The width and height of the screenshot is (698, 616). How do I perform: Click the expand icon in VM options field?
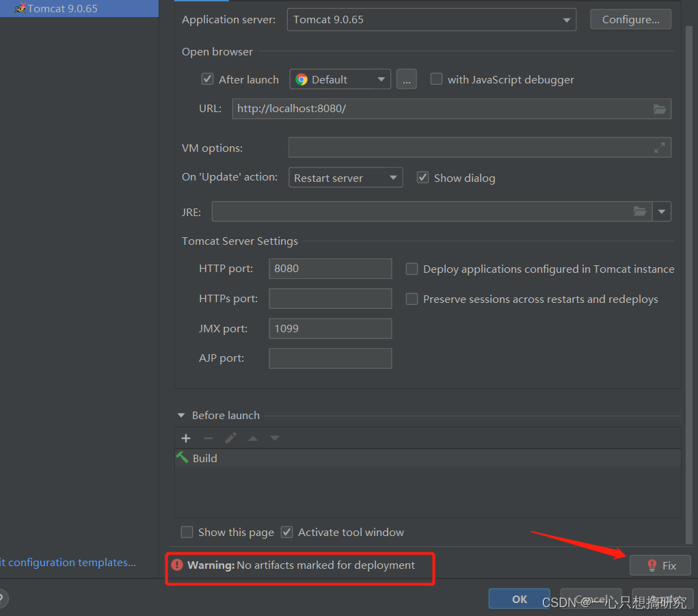coord(660,148)
